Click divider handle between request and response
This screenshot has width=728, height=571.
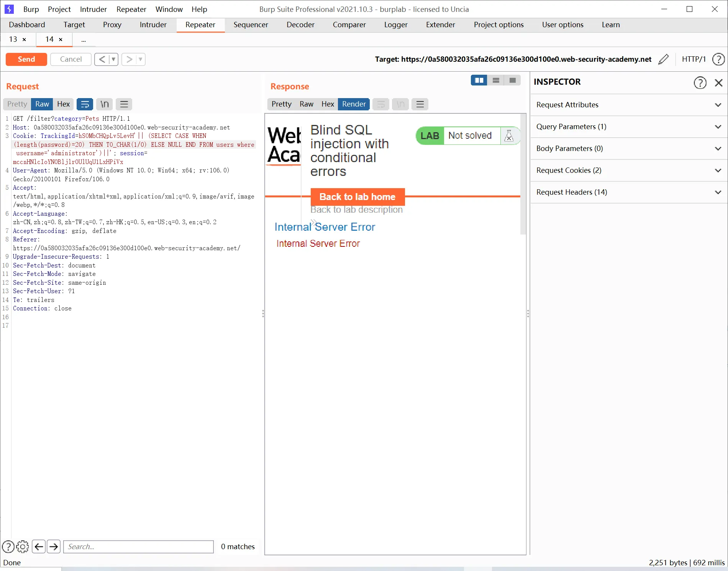pyautogui.click(x=263, y=314)
